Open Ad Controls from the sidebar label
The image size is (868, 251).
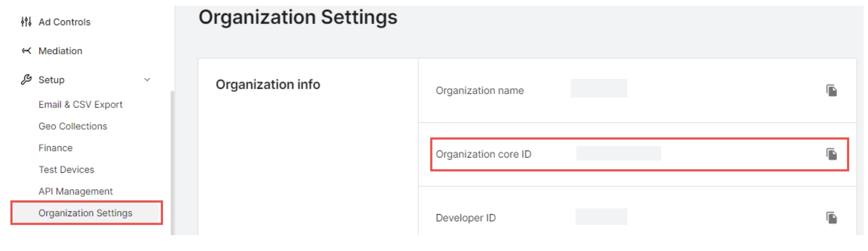pyautogui.click(x=64, y=22)
